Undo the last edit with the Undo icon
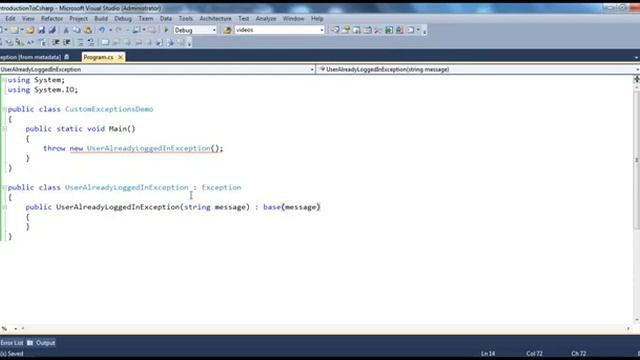 point(101,30)
